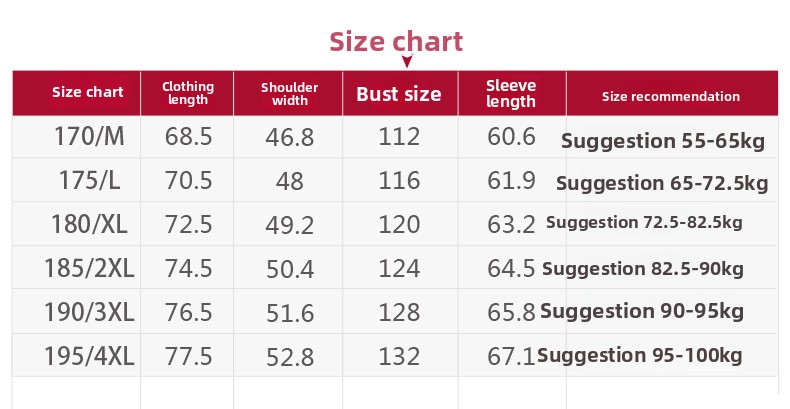Select the sleeve length value 64.5

511,268
